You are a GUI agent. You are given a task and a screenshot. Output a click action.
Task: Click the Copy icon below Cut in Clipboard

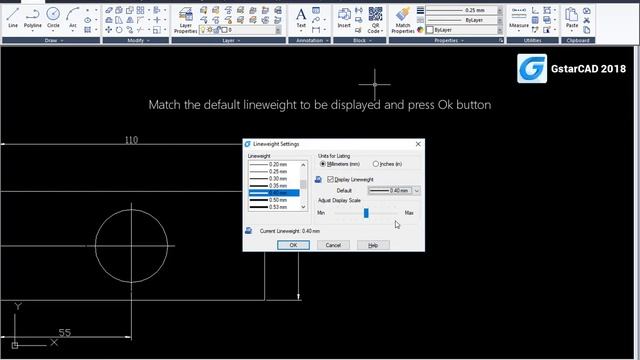click(587, 30)
